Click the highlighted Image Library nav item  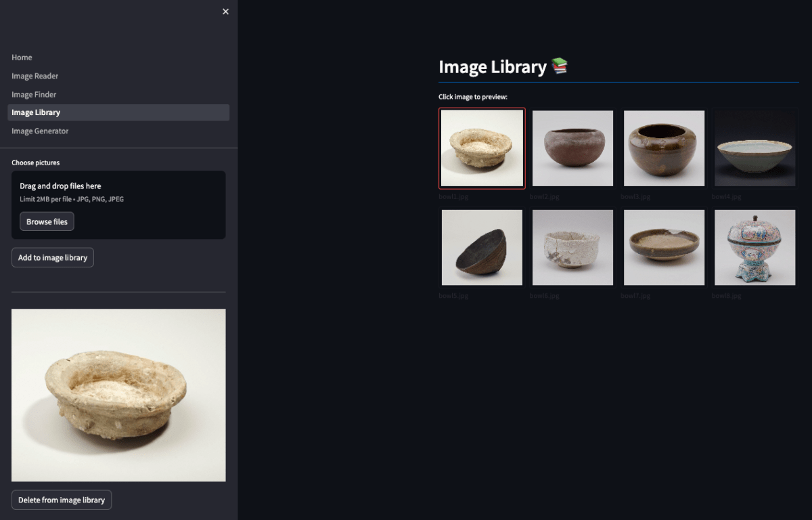35,112
